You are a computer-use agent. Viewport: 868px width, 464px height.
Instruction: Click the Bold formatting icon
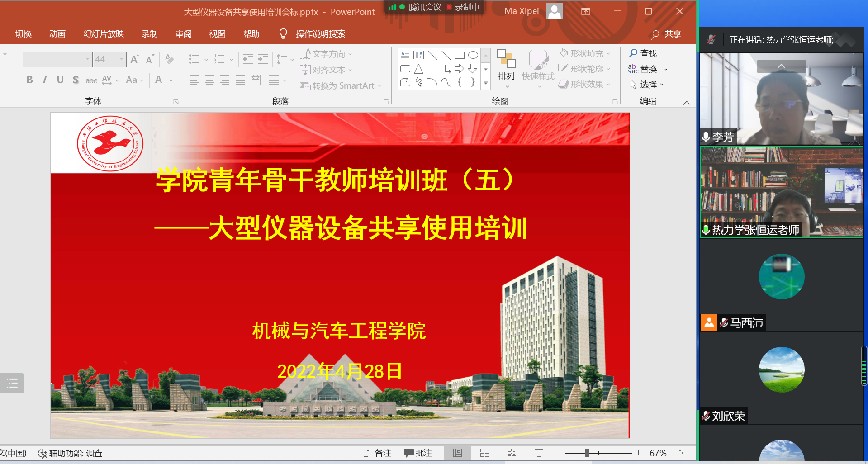coord(30,80)
